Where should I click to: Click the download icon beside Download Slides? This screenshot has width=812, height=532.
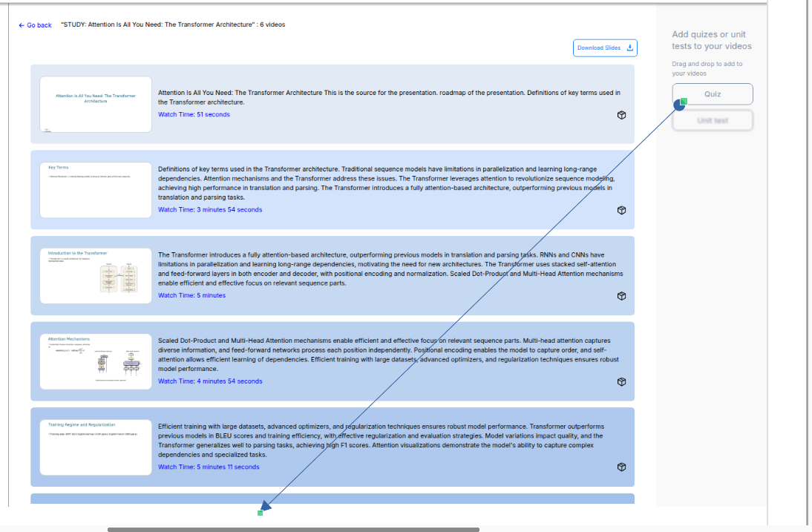[630, 47]
